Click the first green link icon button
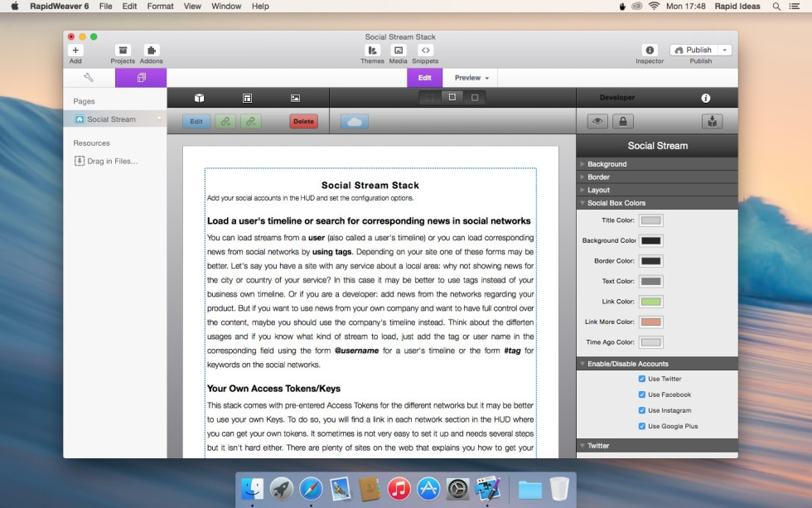Viewport: 812px width, 508px height. (225, 121)
